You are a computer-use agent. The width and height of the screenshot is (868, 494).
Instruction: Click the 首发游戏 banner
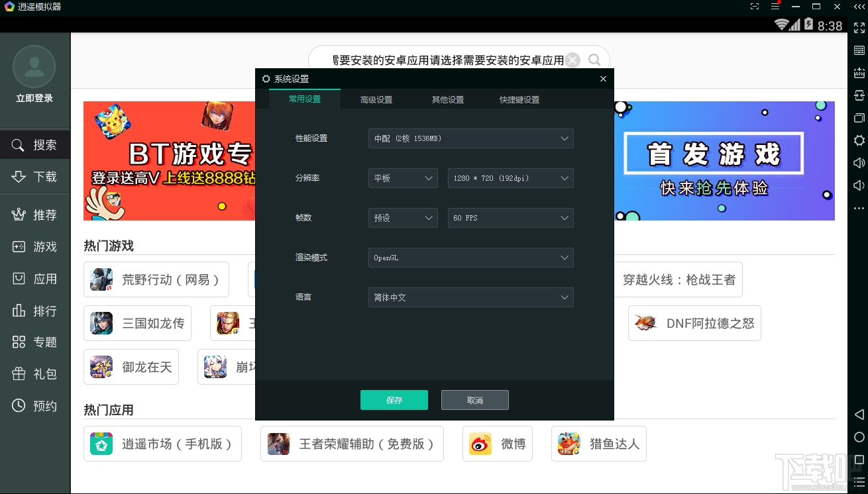[x=724, y=161]
